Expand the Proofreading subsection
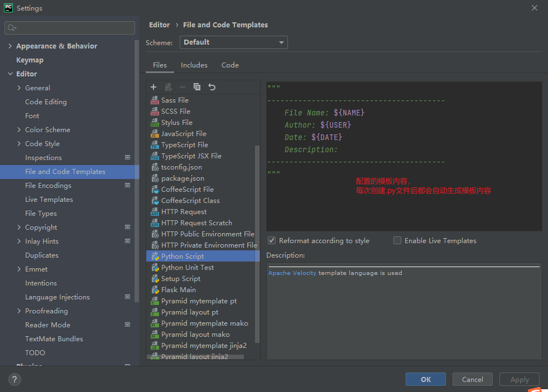Screen dimensions: 548x392 pos(19,311)
